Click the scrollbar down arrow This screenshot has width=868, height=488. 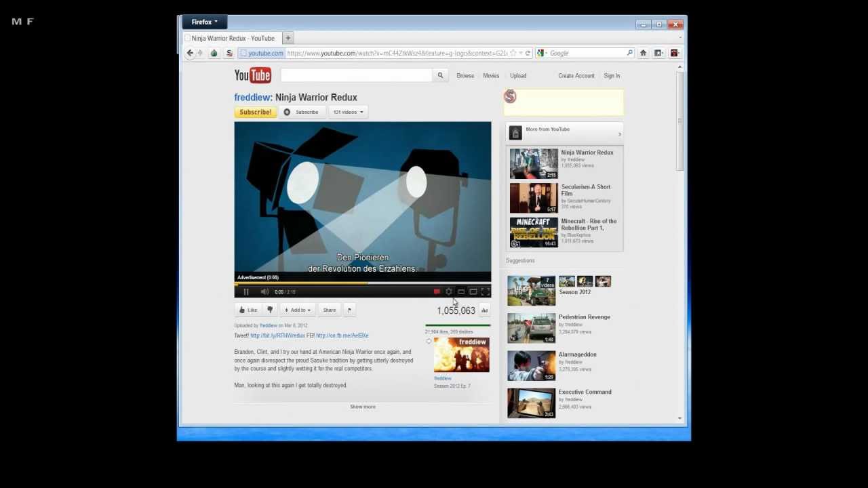tap(680, 418)
